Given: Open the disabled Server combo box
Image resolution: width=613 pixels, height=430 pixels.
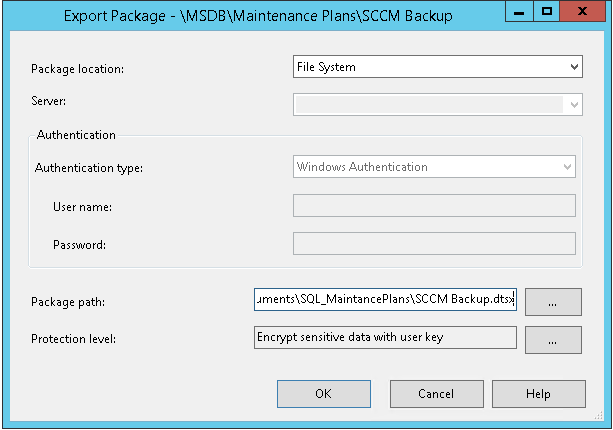Looking at the screenshot, I should coord(437,104).
